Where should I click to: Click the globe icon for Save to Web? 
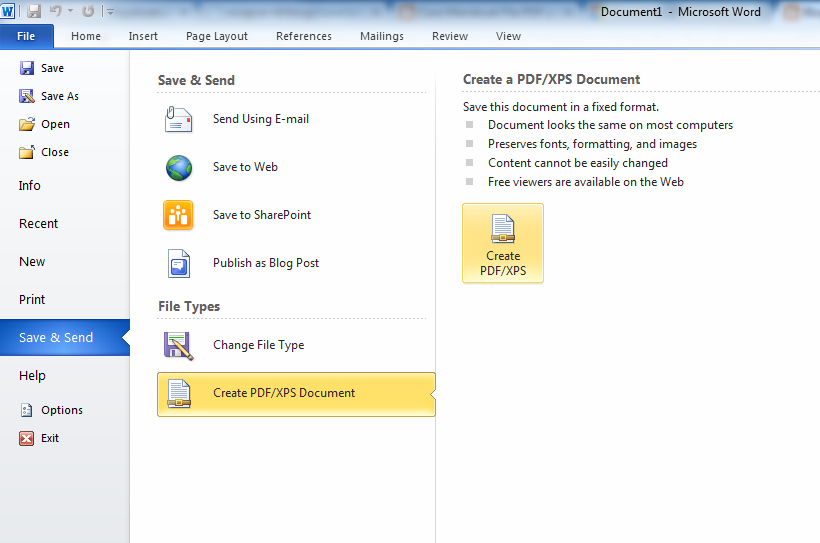tap(179, 168)
